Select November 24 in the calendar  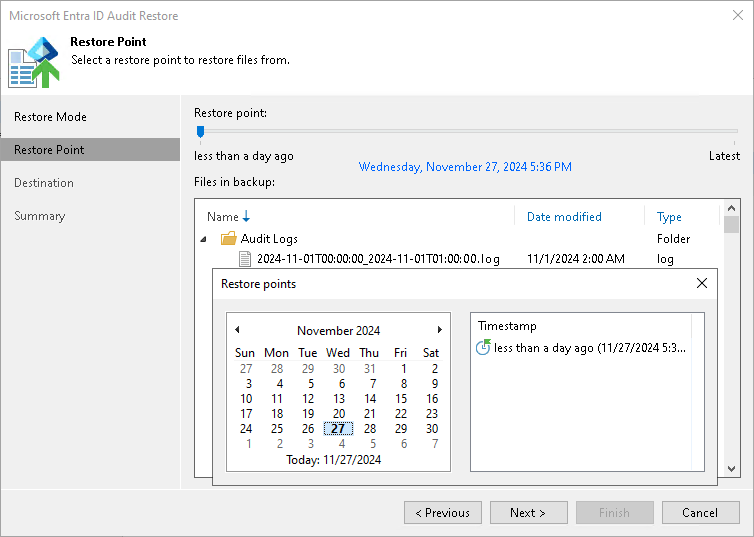click(246, 428)
